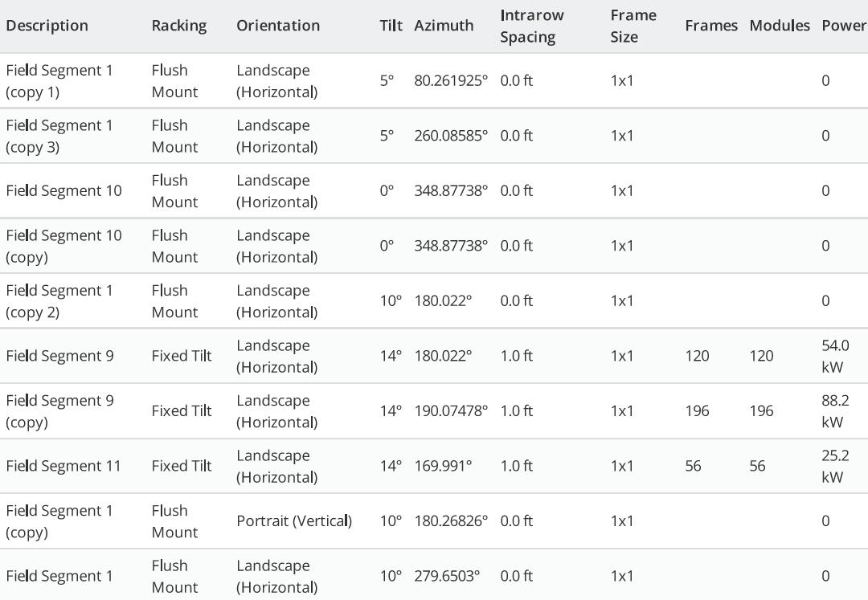Select the Tilt column header
Image resolution: width=868 pixels, height=600 pixels.
pyautogui.click(x=391, y=26)
